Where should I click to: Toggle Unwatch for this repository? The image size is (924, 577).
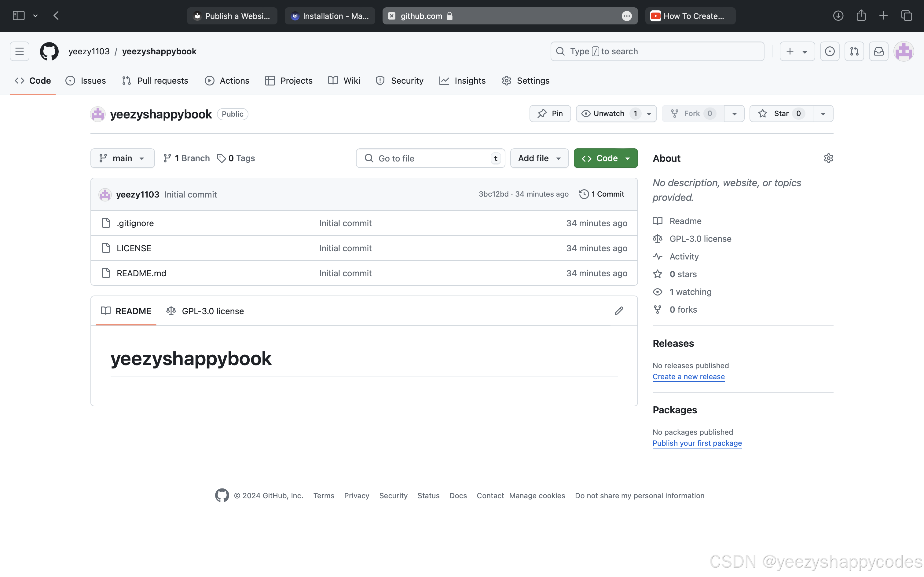(609, 114)
